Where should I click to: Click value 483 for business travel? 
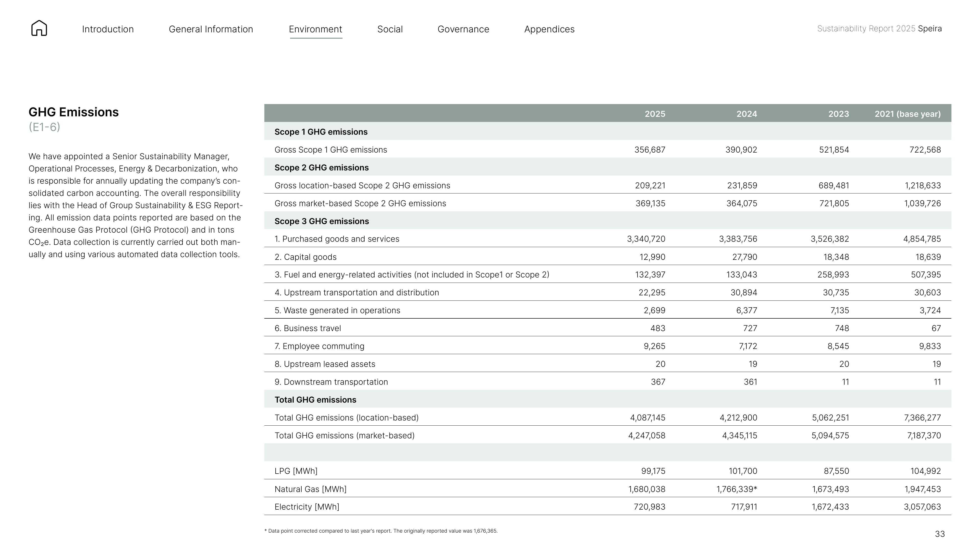point(657,328)
